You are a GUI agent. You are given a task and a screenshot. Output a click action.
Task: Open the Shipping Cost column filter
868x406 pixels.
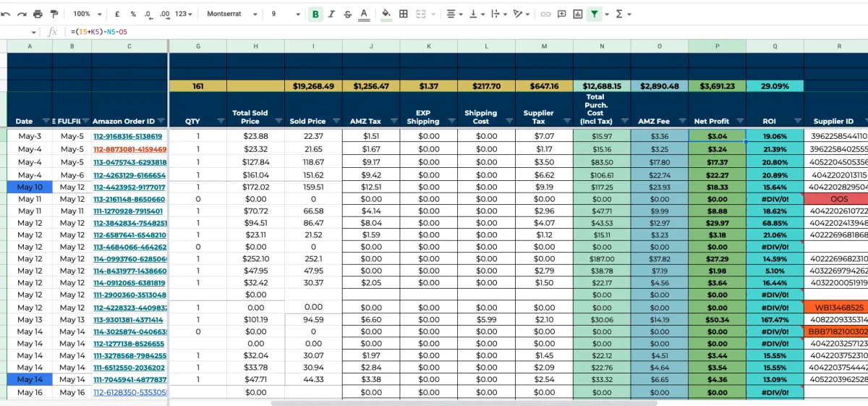[509, 121]
